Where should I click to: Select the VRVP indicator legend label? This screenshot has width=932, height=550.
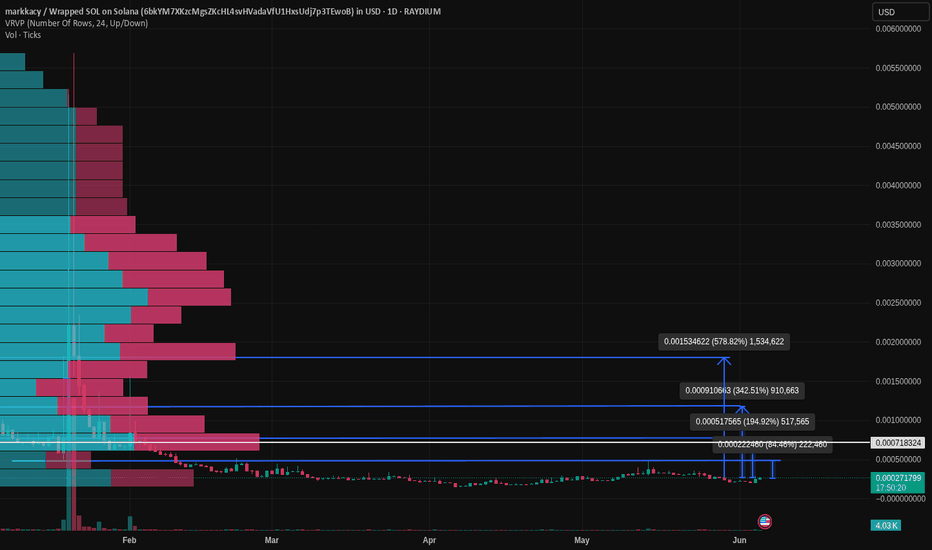coord(76,23)
